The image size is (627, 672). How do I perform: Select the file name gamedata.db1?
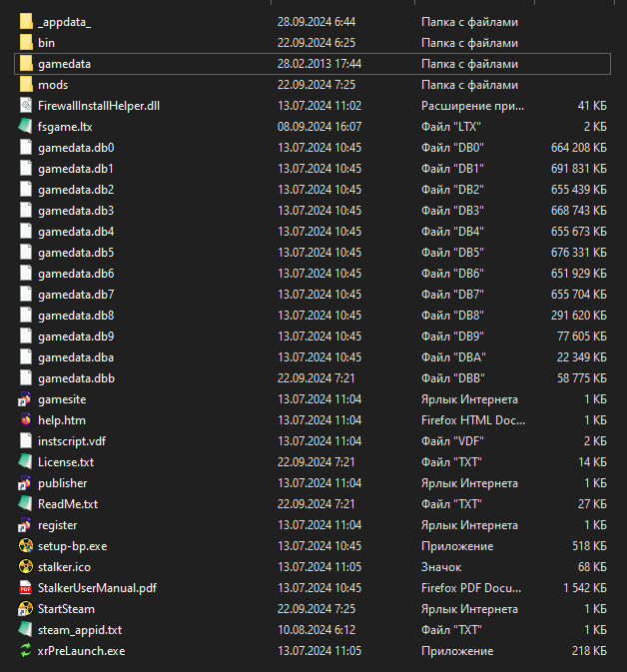click(x=76, y=169)
